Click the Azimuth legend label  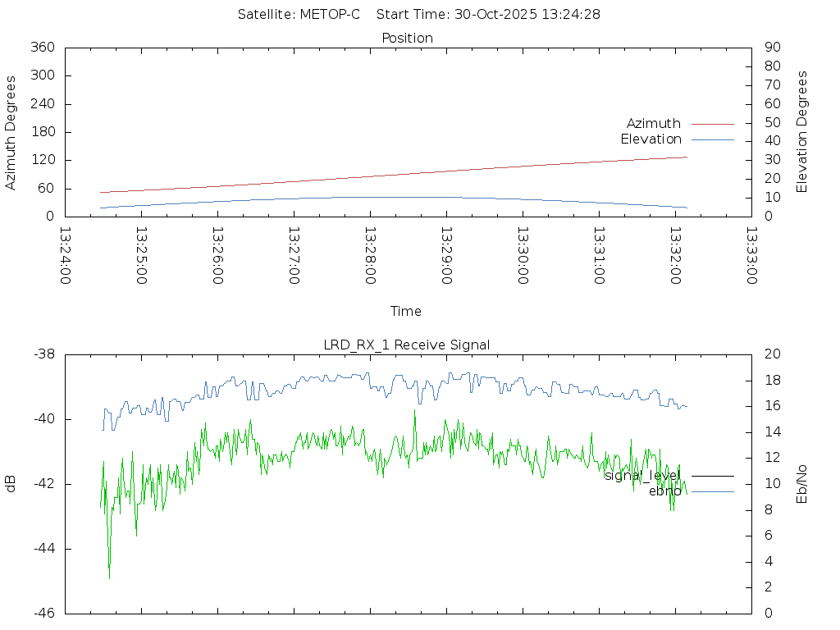pyautogui.click(x=653, y=124)
